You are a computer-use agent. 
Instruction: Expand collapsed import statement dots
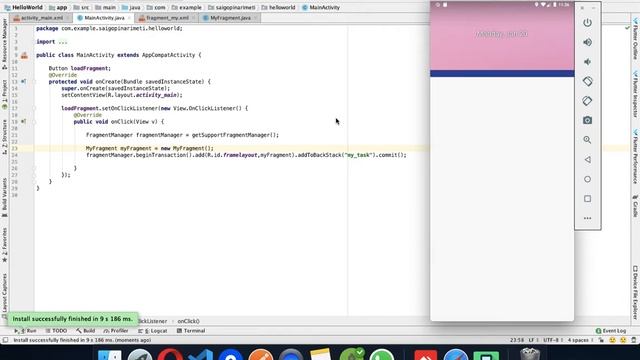[x=63, y=42]
